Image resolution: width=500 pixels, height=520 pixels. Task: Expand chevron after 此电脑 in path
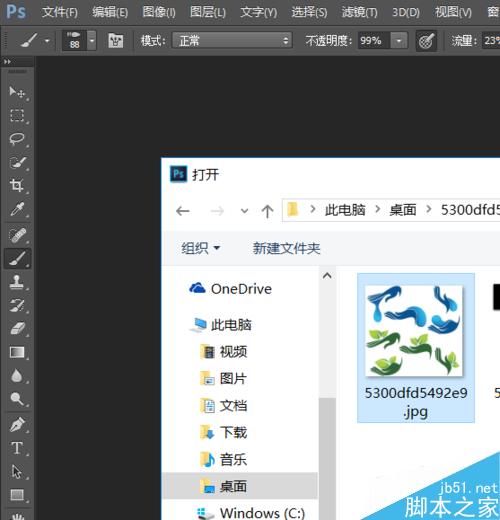coord(378,210)
